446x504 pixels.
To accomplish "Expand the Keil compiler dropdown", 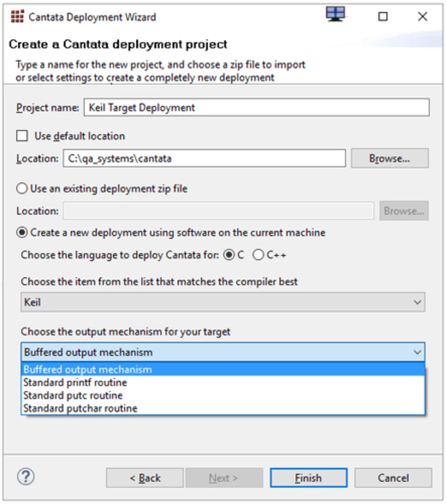I will 223,302.
